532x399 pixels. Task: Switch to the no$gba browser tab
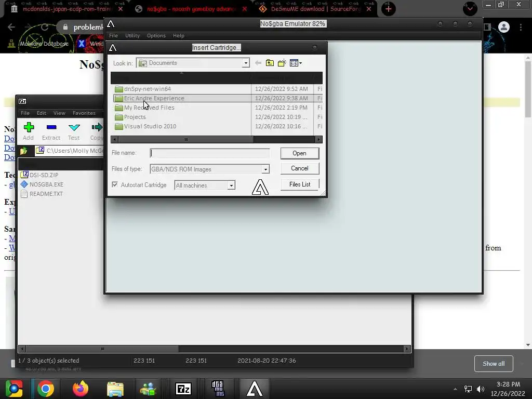coord(191,9)
